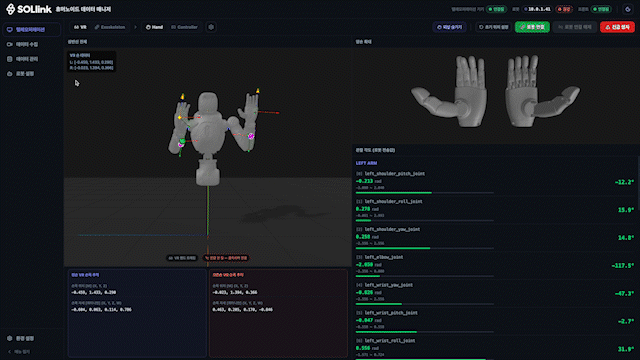This screenshot has height=360, width=640.
Task: Click the panel hide button in toolbar
Action: tap(449, 27)
